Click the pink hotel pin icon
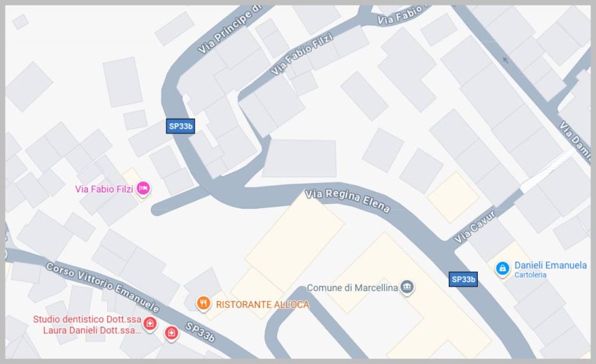The image size is (596, 364). pos(143,188)
